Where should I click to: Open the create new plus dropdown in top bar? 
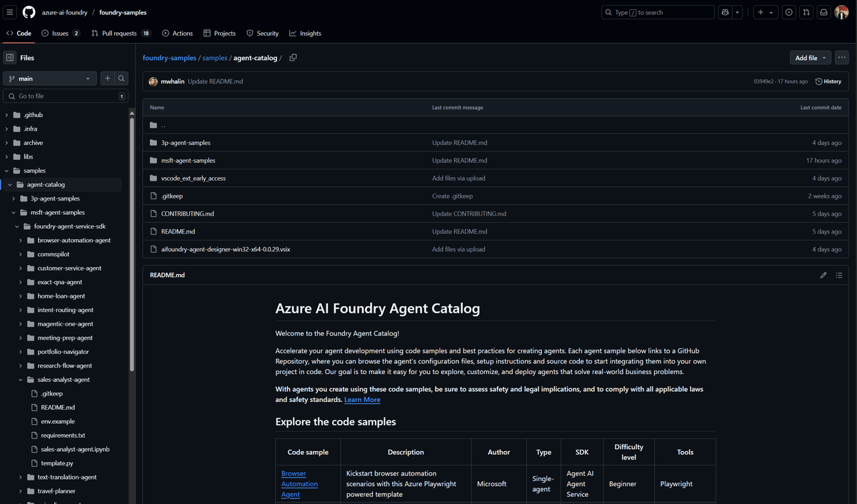click(x=765, y=11)
